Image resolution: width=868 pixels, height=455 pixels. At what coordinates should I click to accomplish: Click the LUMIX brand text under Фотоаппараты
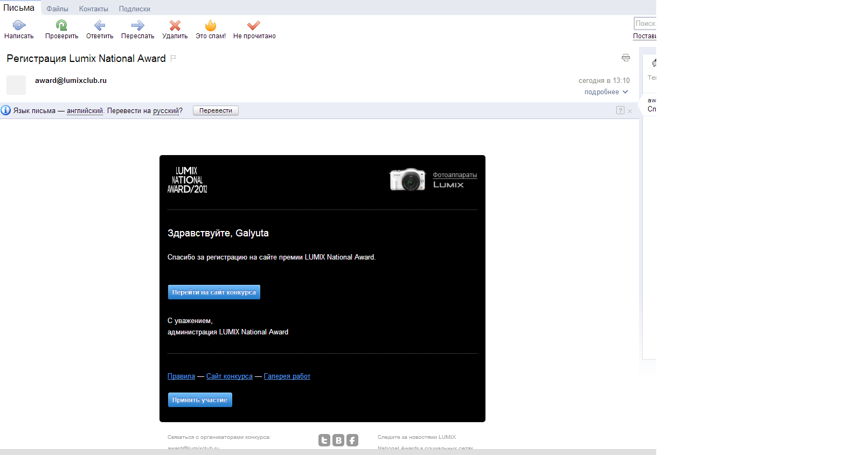[x=448, y=185]
